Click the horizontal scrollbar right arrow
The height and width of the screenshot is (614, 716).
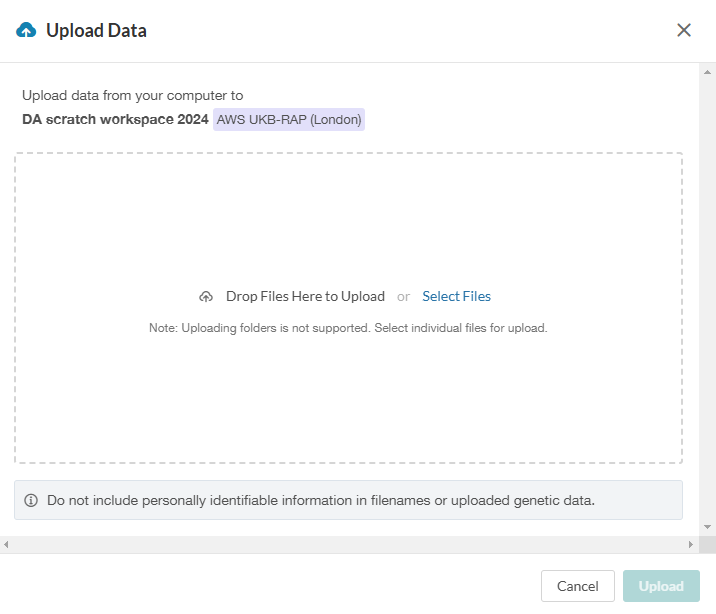[x=690, y=544]
